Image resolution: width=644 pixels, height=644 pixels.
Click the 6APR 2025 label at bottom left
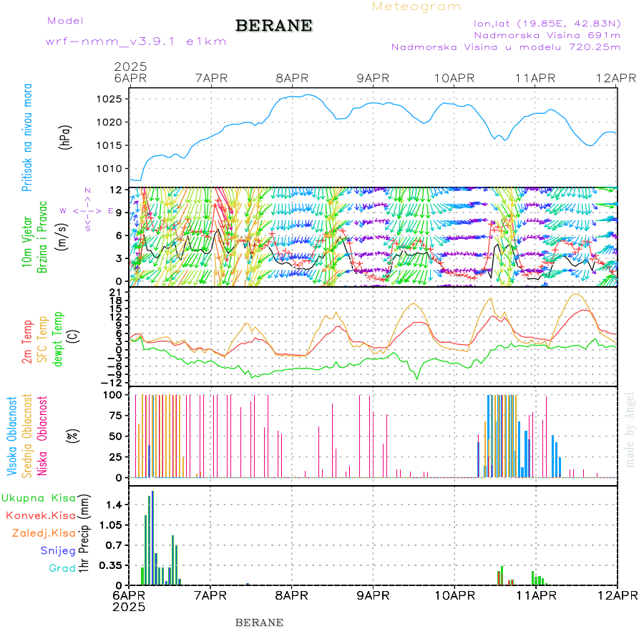129,601
